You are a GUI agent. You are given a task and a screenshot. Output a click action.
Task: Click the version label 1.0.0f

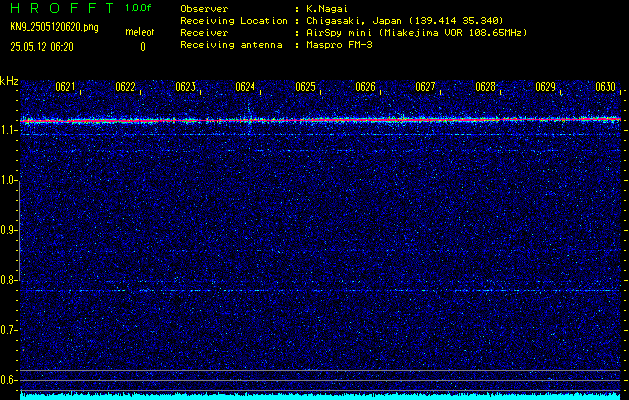tap(138, 8)
